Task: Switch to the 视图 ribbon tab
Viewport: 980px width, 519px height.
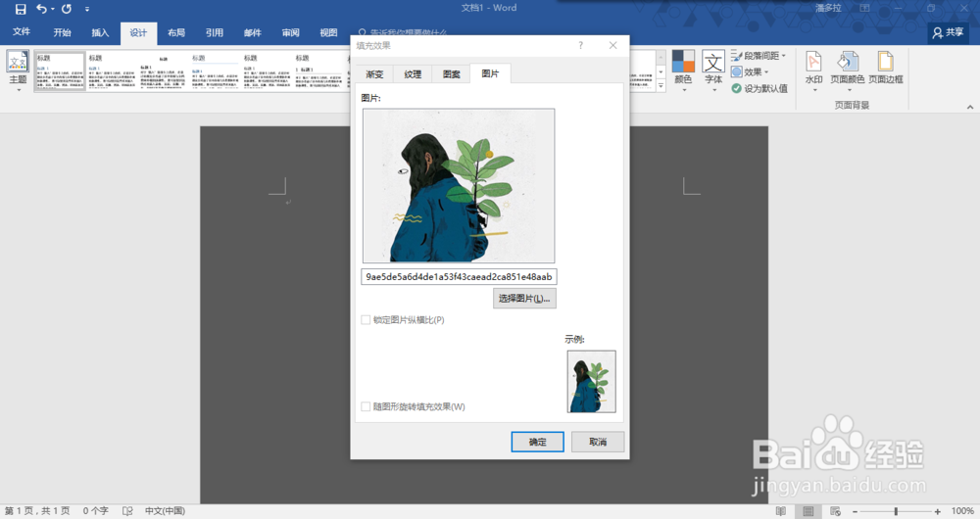Action: (328, 32)
